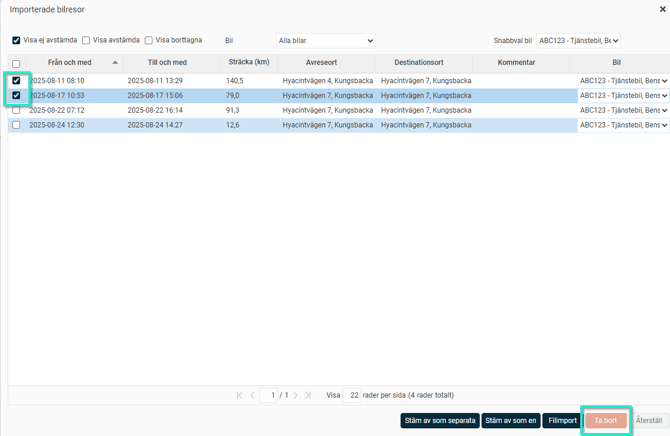Toggle Visa ej avstämda checkbox
Viewport: 670px width, 436px height.
click(x=16, y=41)
